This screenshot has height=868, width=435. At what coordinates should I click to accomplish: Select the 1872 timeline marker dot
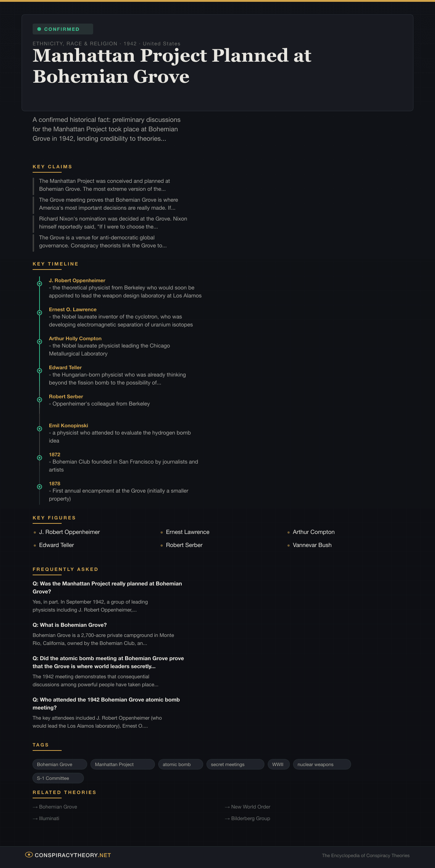click(40, 458)
